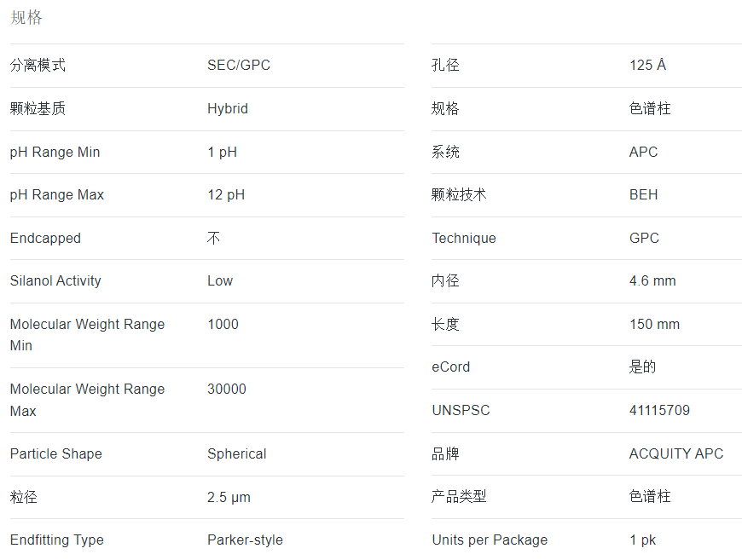Image resolution: width=742 pixels, height=560 pixels.
Task: Select the '41115709' value
Action: [659, 411]
